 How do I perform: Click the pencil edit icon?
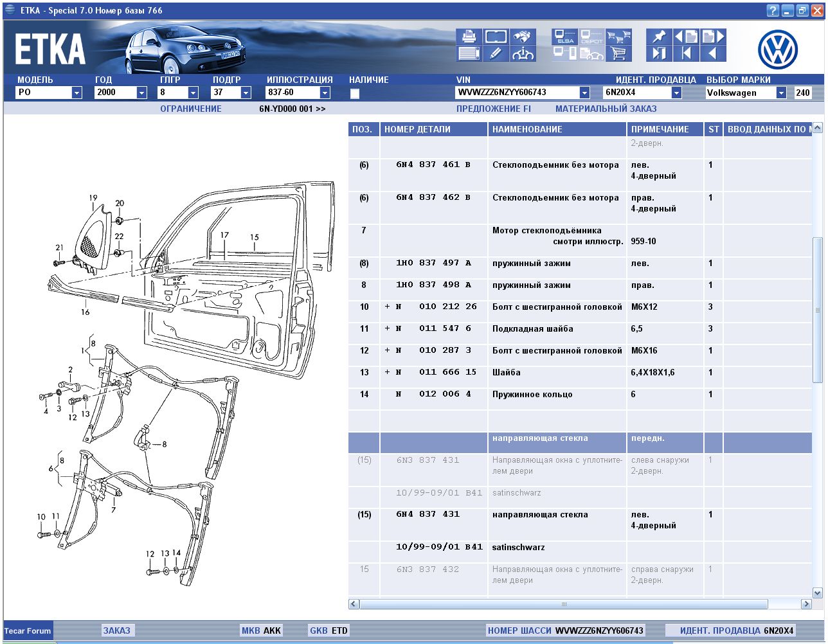click(496, 53)
